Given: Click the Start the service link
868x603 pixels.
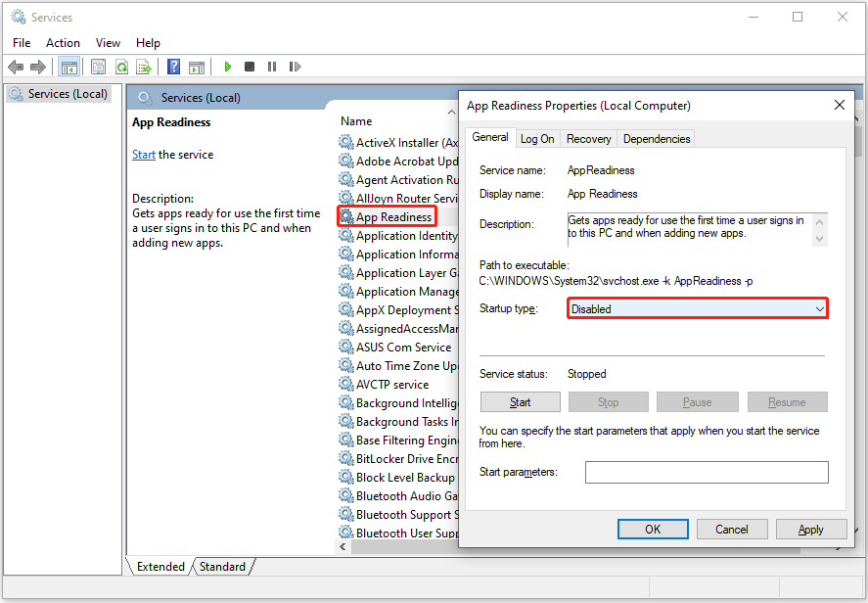Looking at the screenshot, I should pyautogui.click(x=144, y=155).
